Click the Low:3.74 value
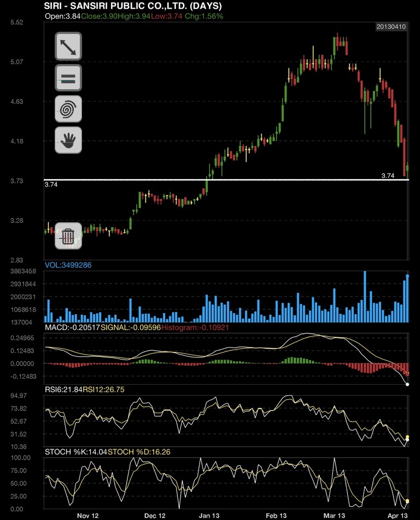The width and height of the screenshot is (420, 520). pyautogui.click(x=167, y=16)
